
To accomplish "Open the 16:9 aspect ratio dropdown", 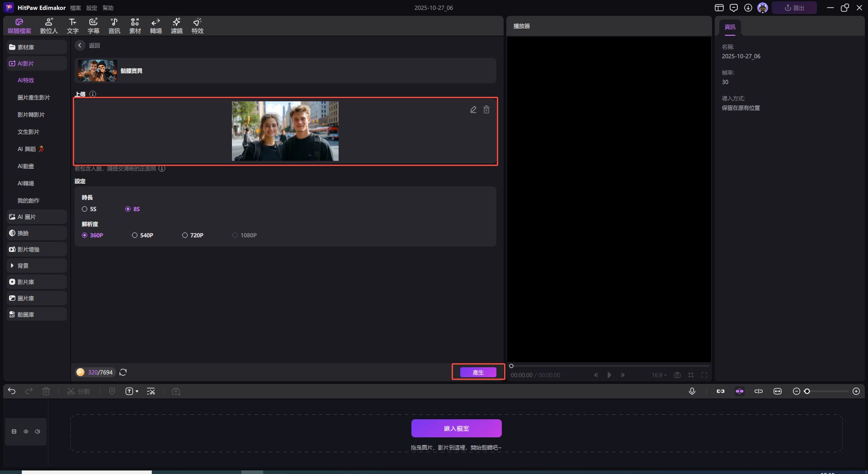I will tap(659, 375).
